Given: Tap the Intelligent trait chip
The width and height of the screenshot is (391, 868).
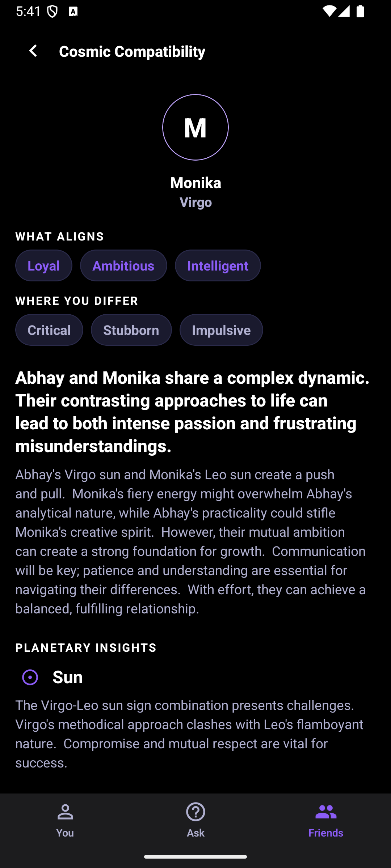Looking at the screenshot, I should (218, 265).
